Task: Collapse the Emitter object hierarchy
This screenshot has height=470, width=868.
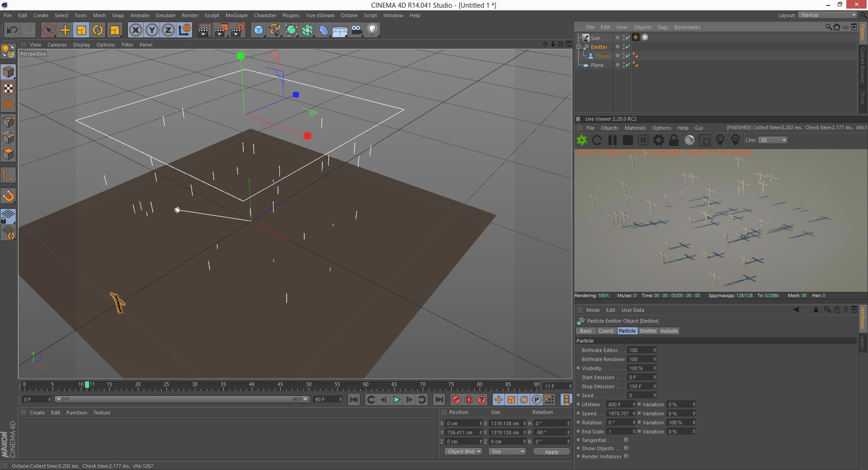Action: pyautogui.click(x=578, y=47)
